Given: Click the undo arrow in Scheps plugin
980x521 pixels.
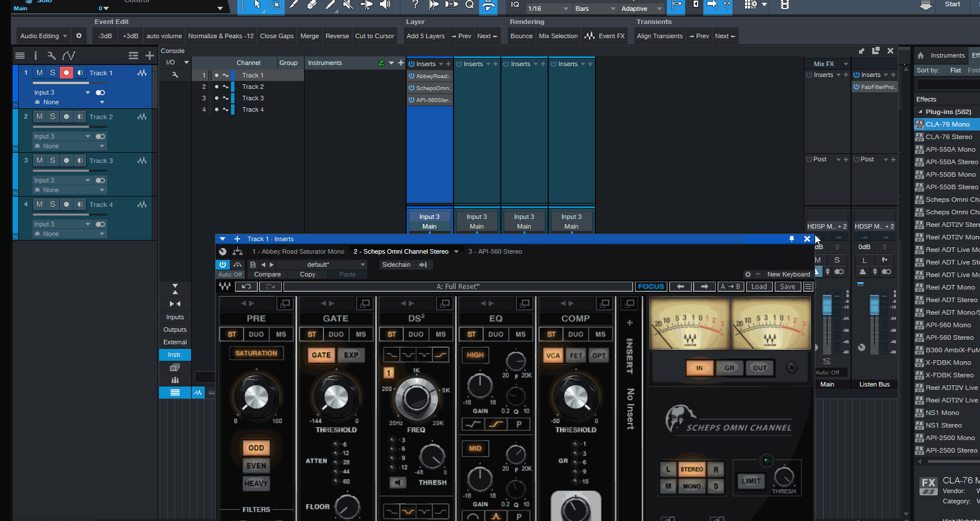Looking at the screenshot, I should click(x=246, y=287).
